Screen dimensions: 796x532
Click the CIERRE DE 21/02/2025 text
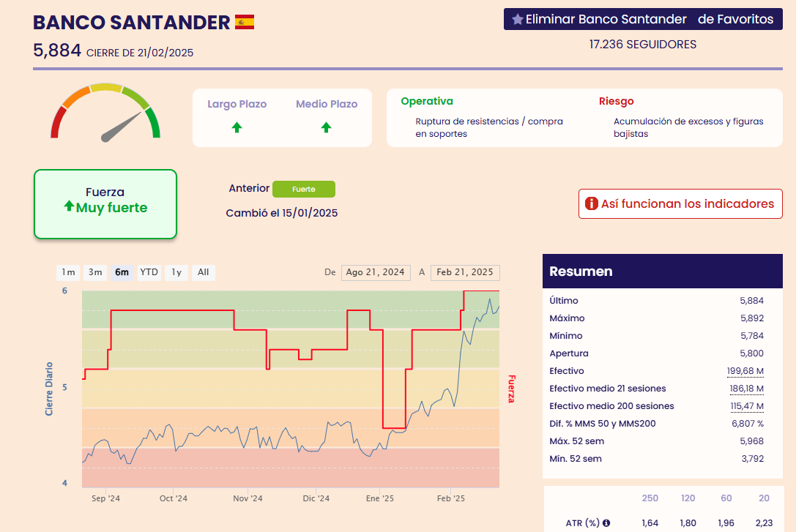[x=140, y=53]
